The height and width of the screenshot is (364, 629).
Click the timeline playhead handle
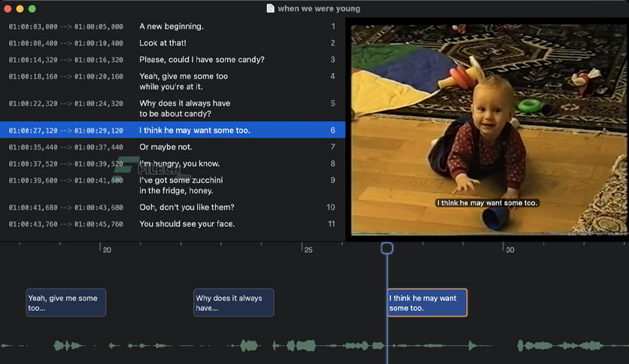387,248
